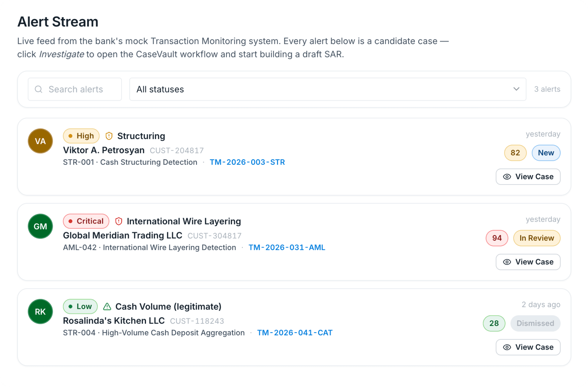Click the New status badge
The width and height of the screenshot is (588, 387).
546,153
